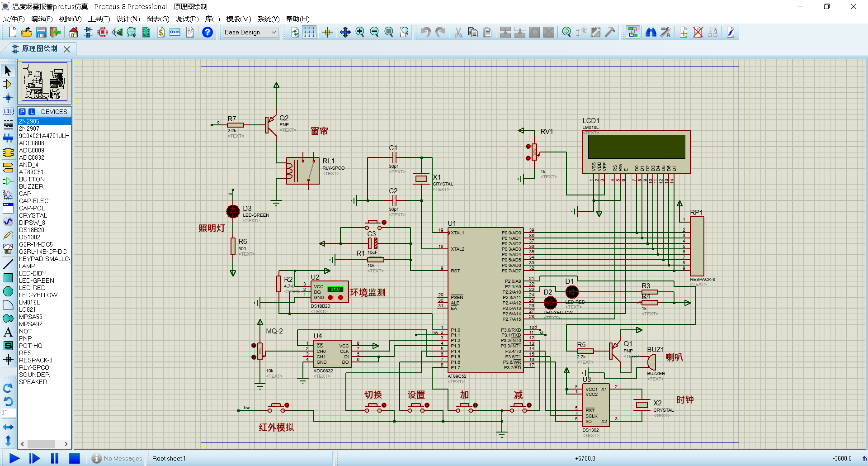Select the arrow selection mode

click(8, 71)
